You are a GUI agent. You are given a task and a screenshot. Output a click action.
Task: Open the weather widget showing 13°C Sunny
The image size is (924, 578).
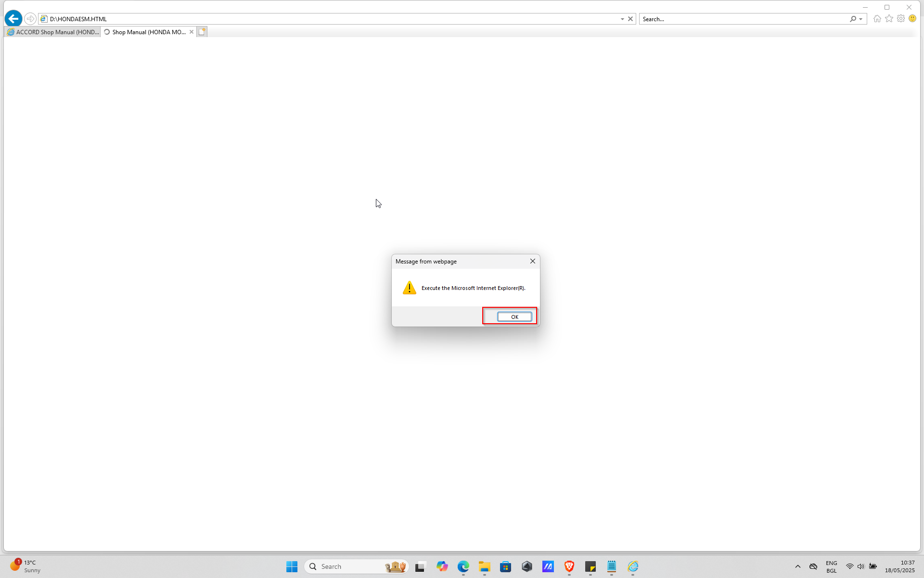(26, 566)
